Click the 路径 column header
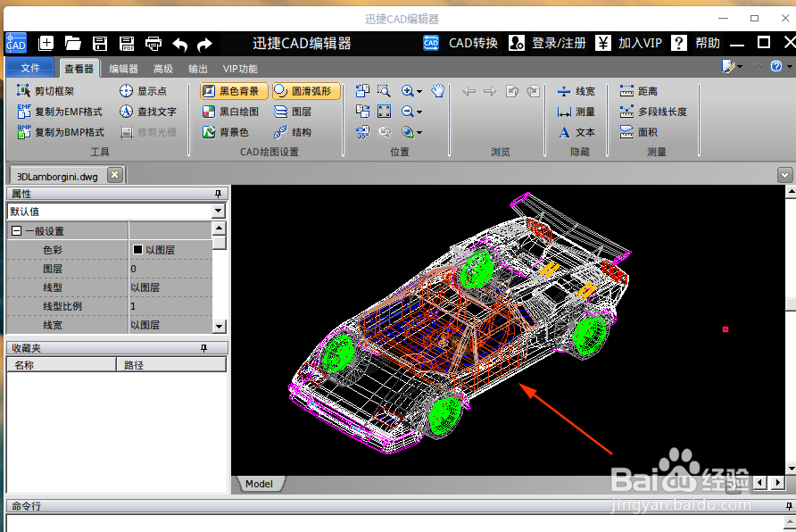 click(171, 364)
